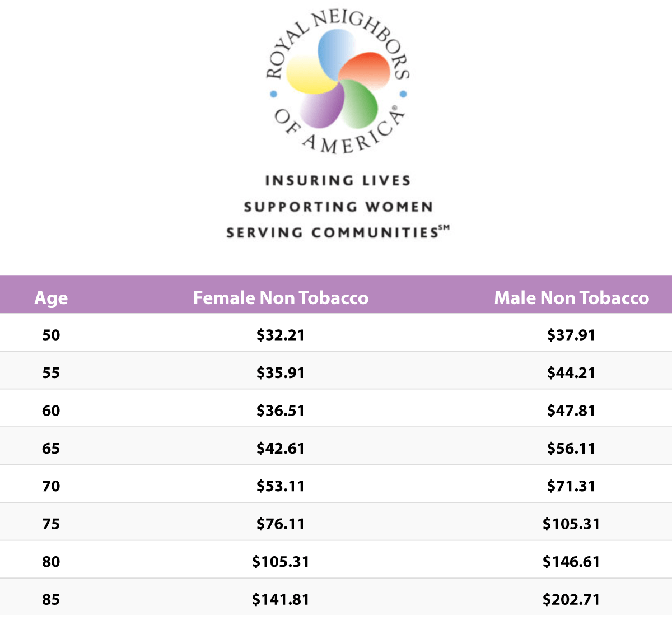Click the green petal in the logo
672x625 pixels.
click(x=358, y=104)
